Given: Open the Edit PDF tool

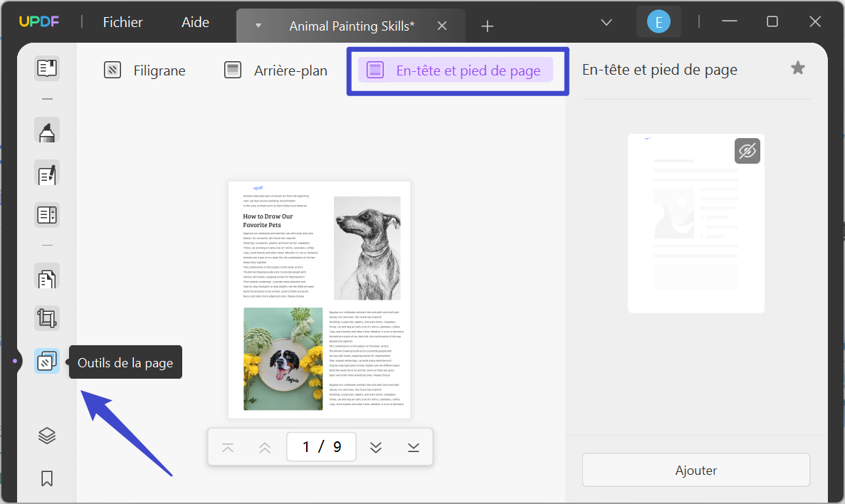Looking at the screenshot, I should click(x=47, y=173).
